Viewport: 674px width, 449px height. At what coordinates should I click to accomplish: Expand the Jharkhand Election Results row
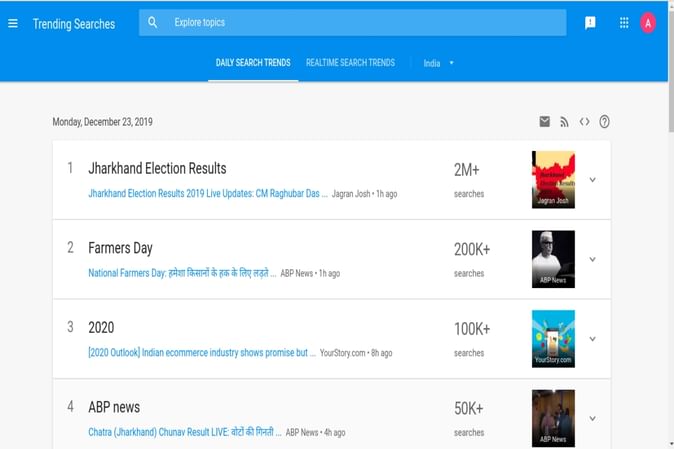[x=592, y=180]
